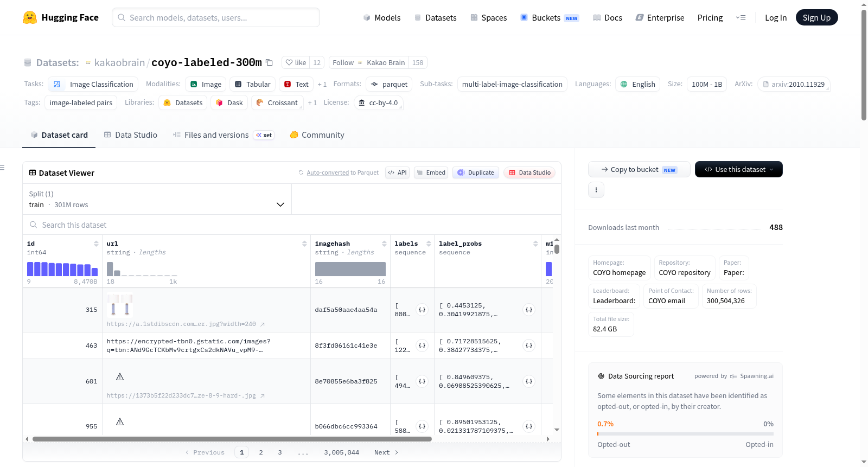Screen dimensions: 868x467
Task: Sort by the imagehash column
Action: (x=384, y=244)
